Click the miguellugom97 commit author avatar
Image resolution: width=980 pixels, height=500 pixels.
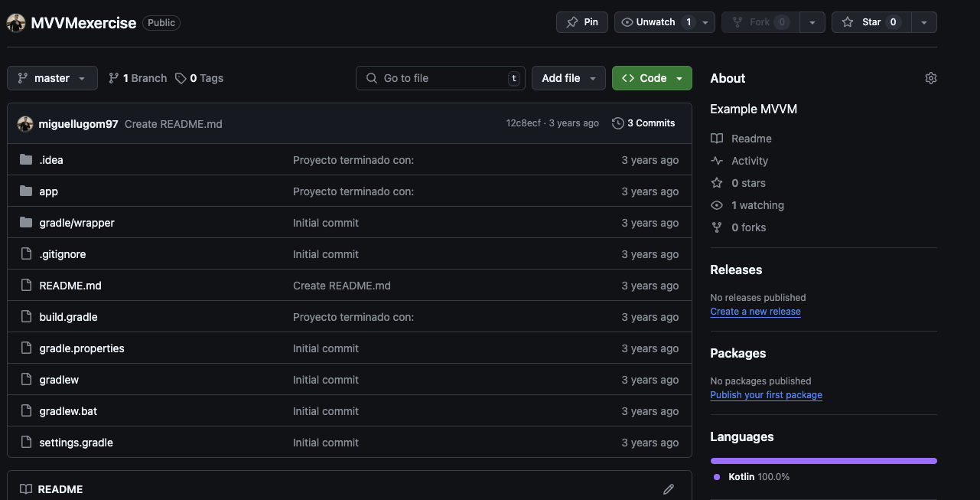tap(25, 124)
